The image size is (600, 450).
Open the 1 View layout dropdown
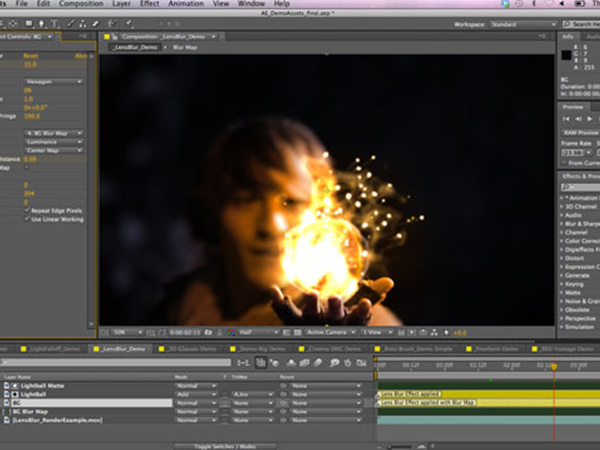[x=377, y=333]
